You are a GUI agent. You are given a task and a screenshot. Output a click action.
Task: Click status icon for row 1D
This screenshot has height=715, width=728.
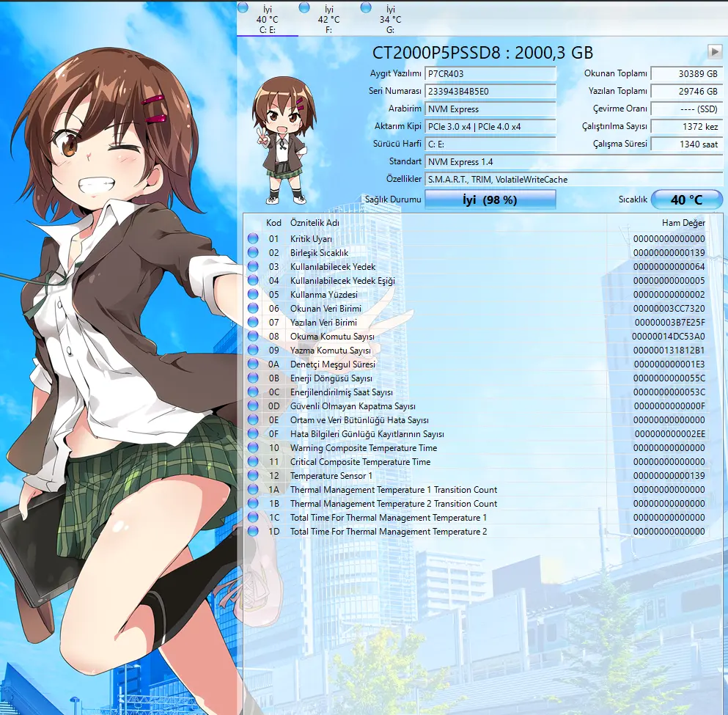[x=253, y=531]
